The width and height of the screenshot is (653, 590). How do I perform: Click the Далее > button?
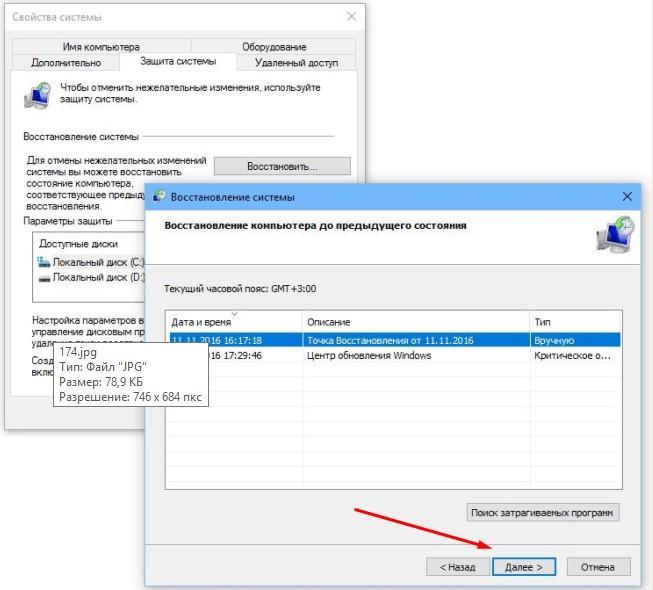tap(523, 567)
